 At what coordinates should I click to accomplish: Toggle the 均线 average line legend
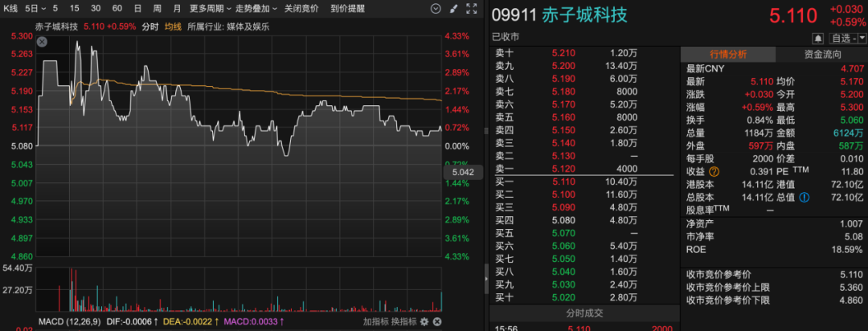point(174,26)
